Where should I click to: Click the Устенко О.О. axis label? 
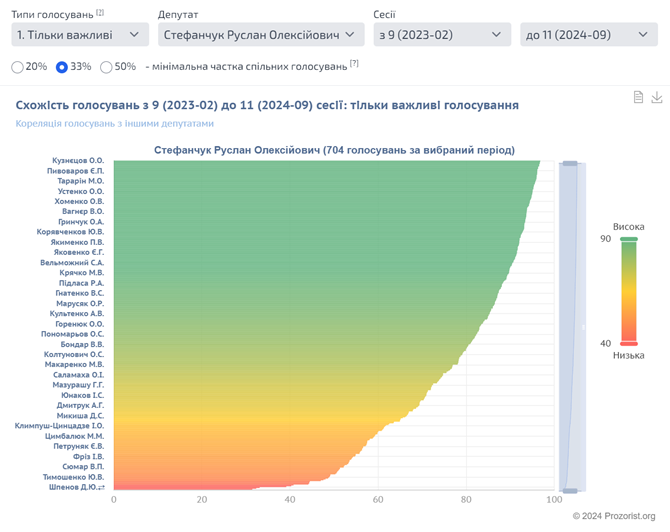click(x=81, y=191)
